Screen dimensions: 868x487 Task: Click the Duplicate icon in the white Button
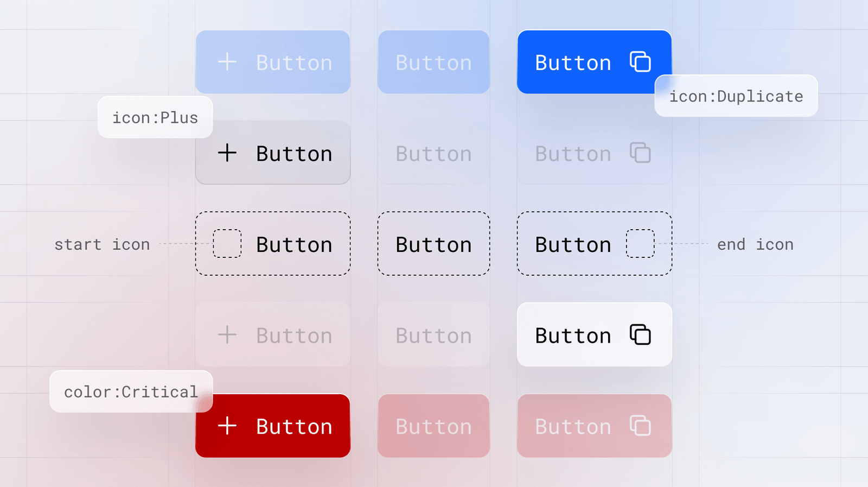(x=640, y=335)
